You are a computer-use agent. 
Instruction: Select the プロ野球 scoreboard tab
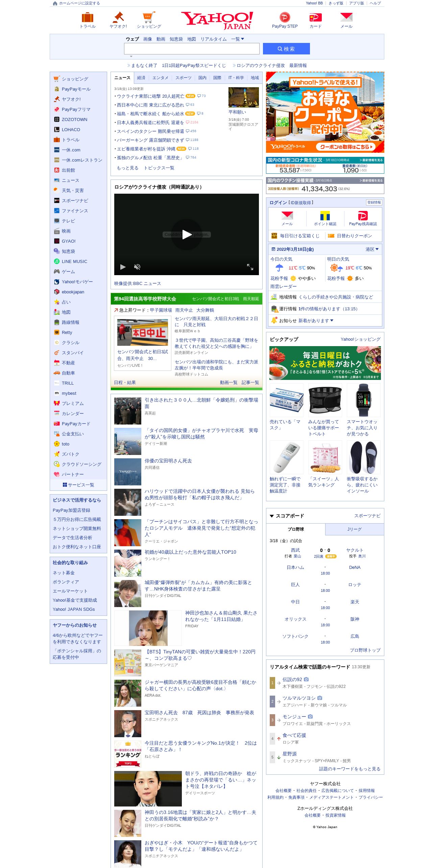tap(296, 529)
